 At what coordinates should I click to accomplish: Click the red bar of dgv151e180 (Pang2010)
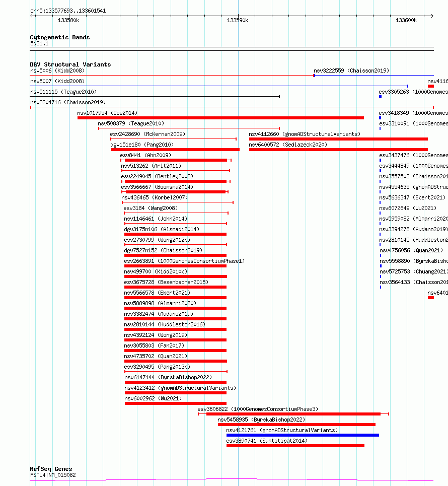click(175, 150)
